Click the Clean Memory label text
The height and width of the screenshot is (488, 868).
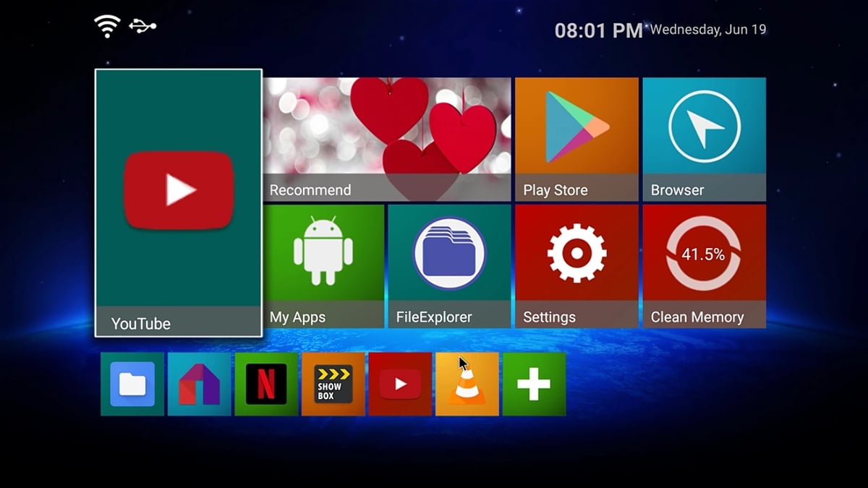(697, 317)
